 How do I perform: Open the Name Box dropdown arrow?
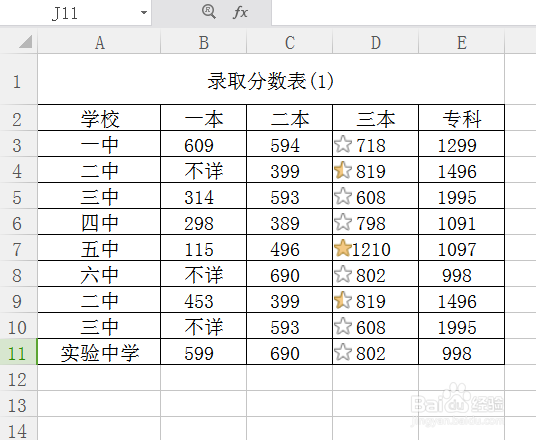(x=144, y=13)
